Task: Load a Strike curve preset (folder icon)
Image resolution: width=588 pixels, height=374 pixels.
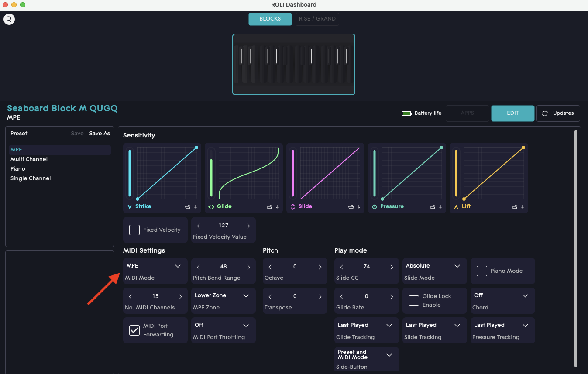Action: coord(188,207)
